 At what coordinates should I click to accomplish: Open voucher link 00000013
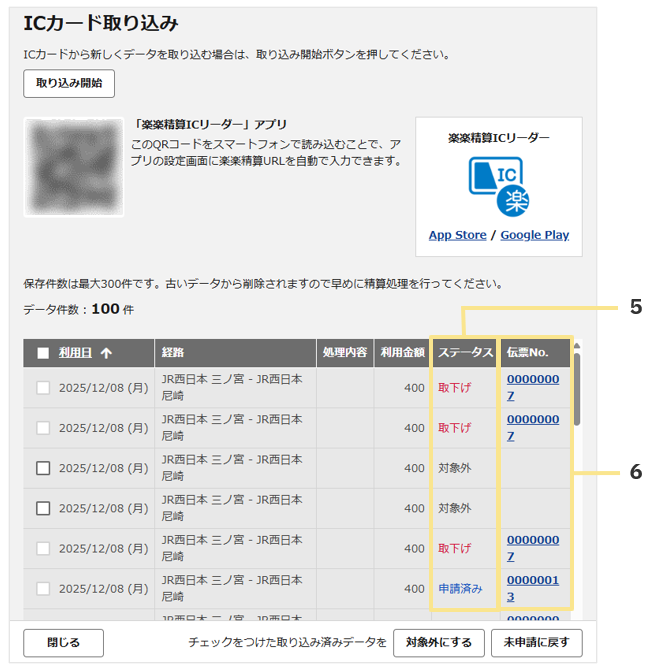[x=532, y=588]
